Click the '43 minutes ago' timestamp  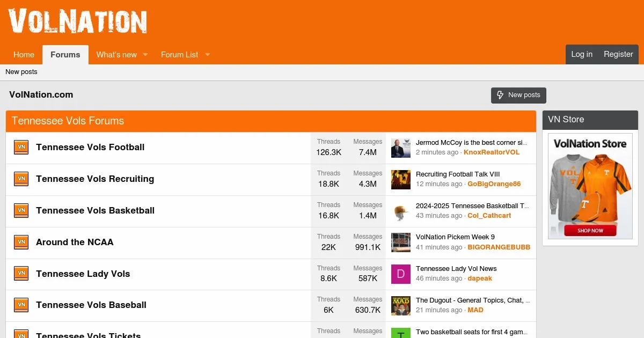(439, 216)
